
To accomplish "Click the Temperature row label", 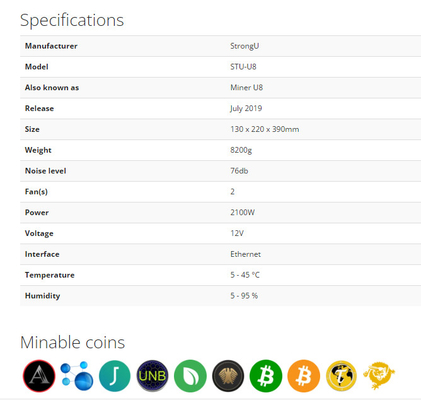I will tap(50, 275).
